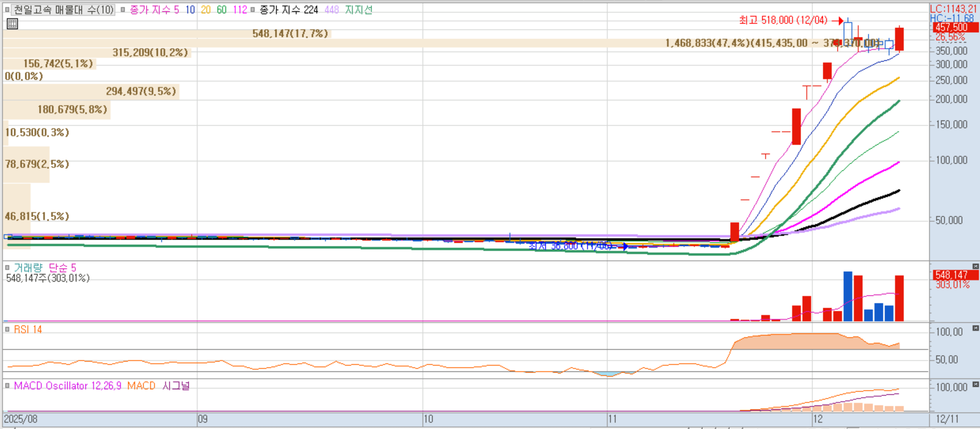
Task: Click the 최고 518,000 (12/04) annotation
Action: 783,20
